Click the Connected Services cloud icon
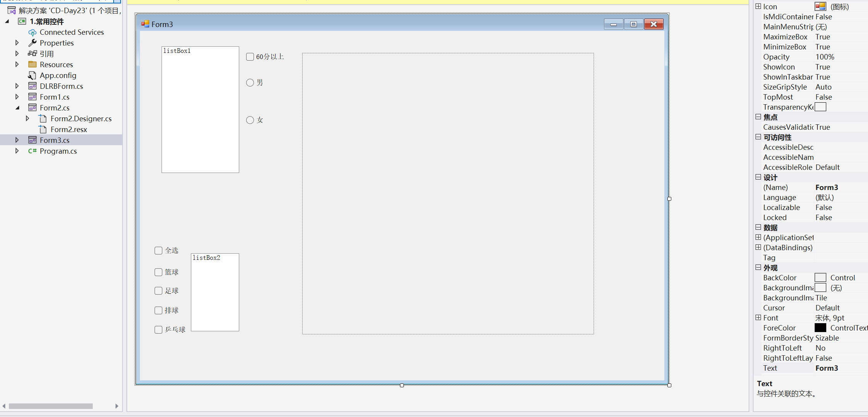The width and height of the screenshot is (868, 417). click(x=32, y=32)
